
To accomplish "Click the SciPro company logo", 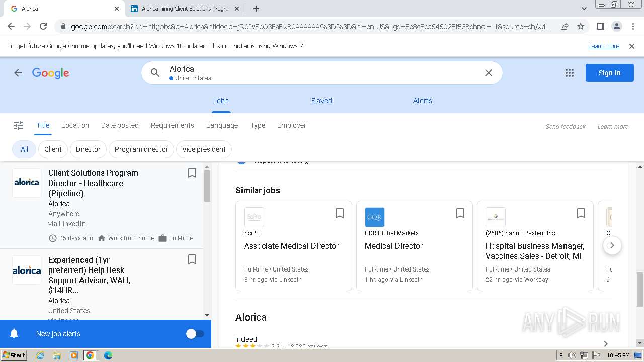I will tap(254, 217).
